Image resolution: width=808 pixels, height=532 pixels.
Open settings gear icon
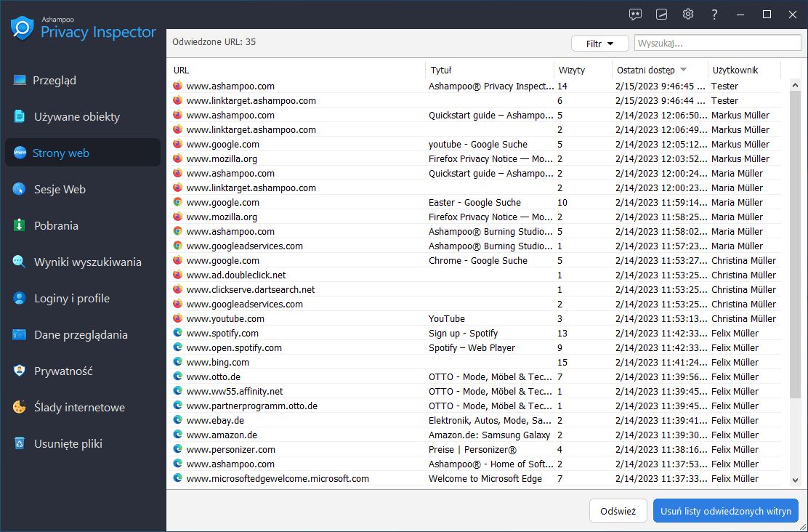pyautogui.click(x=688, y=15)
